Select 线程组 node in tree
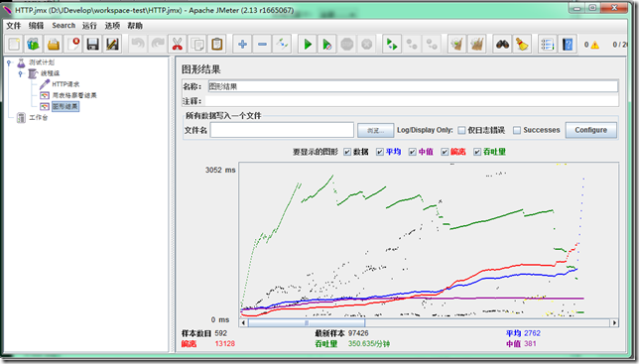Viewport: 639px width, 364px height. [x=50, y=73]
